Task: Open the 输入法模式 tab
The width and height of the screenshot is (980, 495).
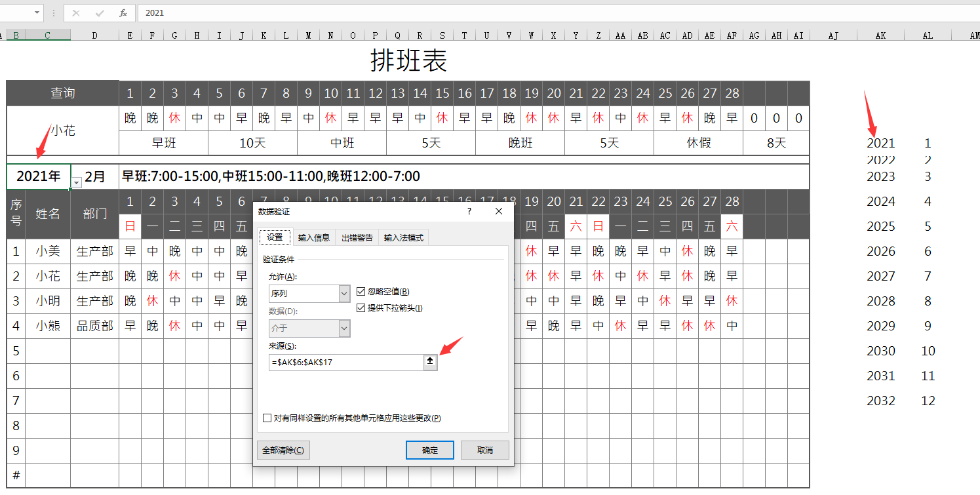Action: tap(403, 237)
